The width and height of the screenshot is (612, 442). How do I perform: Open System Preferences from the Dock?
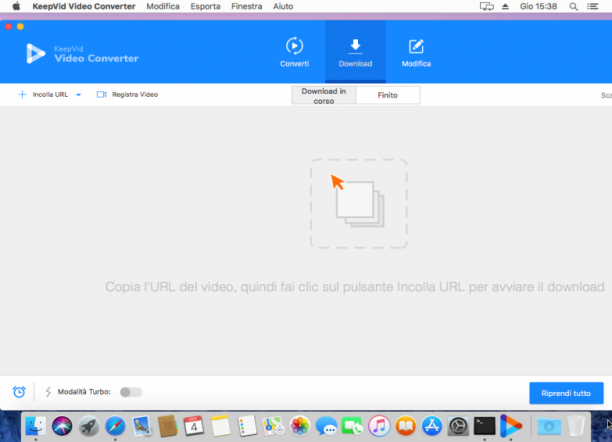[x=458, y=426]
